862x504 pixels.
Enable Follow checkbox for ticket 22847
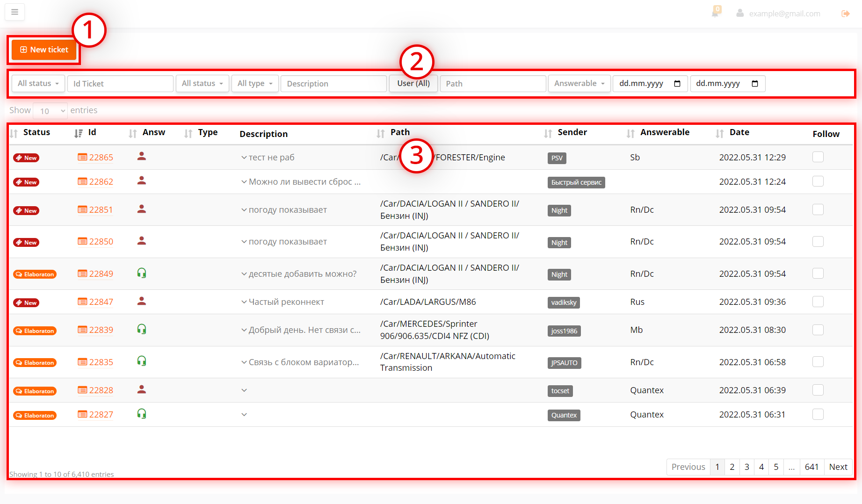pos(818,302)
